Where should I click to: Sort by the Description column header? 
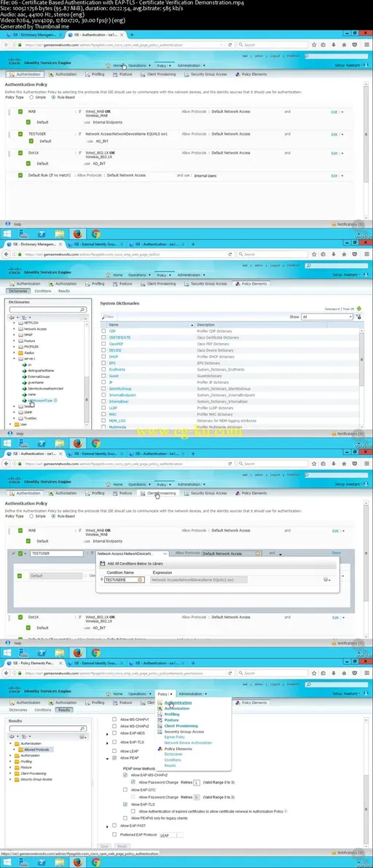pyautogui.click(x=206, y=324)
